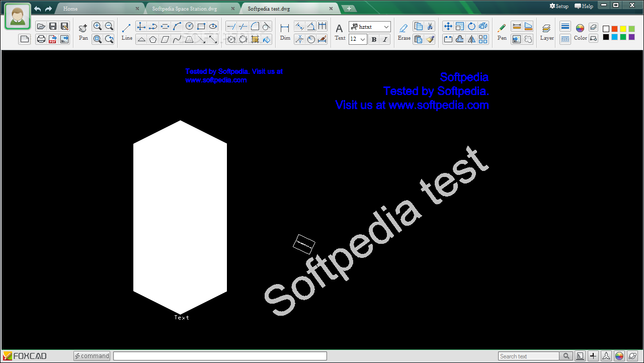
Task: Click the command button
Action: 92,356
